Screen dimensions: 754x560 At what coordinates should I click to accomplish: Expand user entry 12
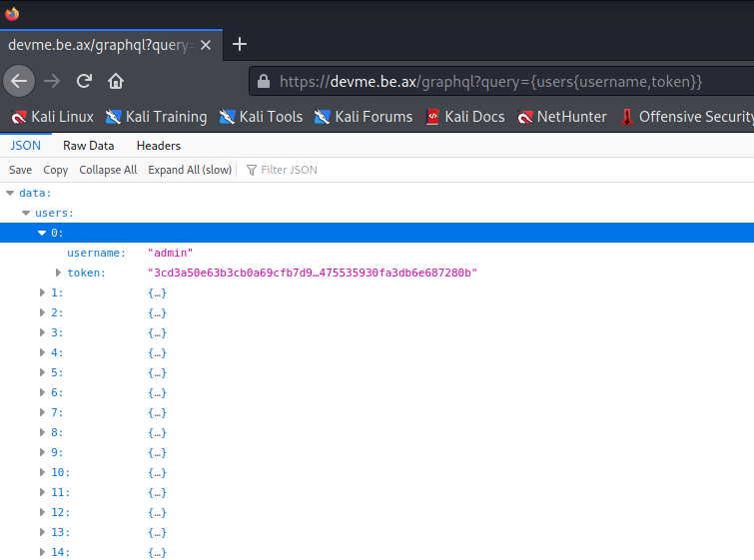(42, 512)
